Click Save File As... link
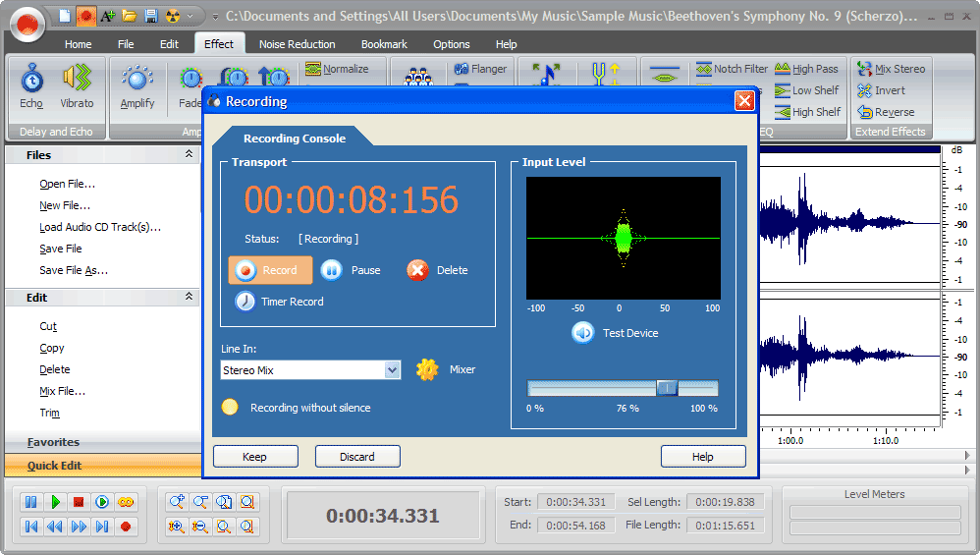Screen dimensions: 980x555 coord(74,270)
